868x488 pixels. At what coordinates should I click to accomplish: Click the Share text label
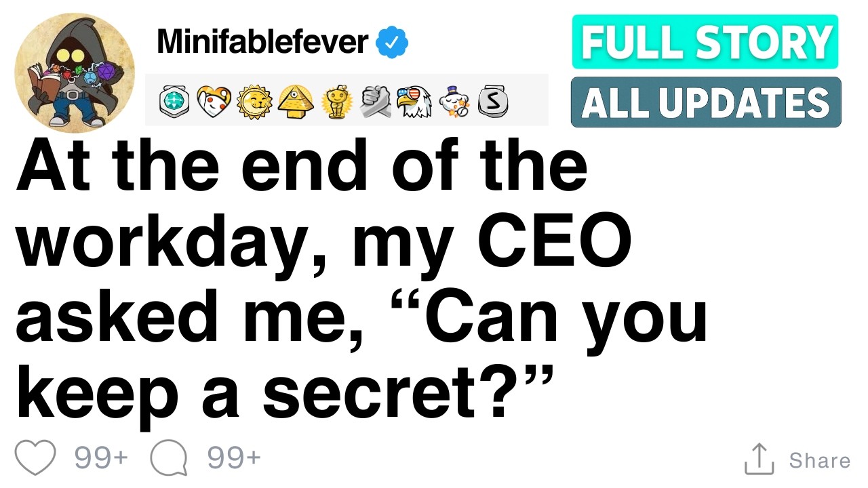pyautogui.click(x=819, y=461)
